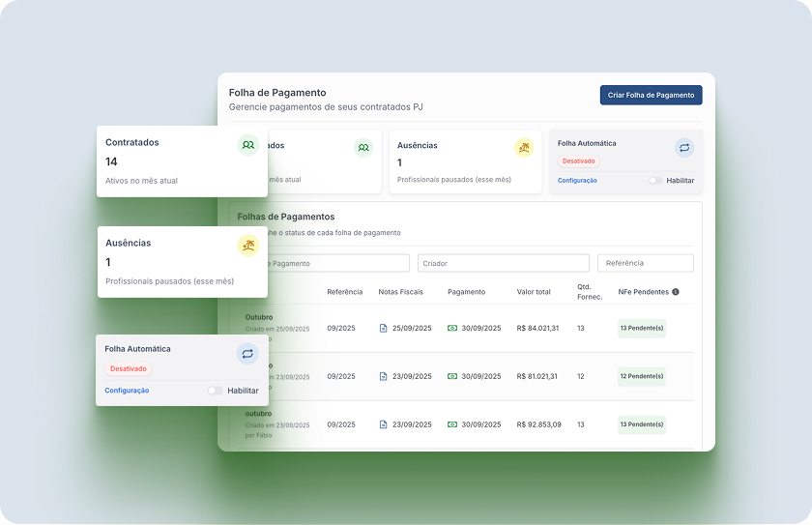The width and height of the screenshot is (812, 525).
Task: Click the Valor total column header
Action: 534,292
